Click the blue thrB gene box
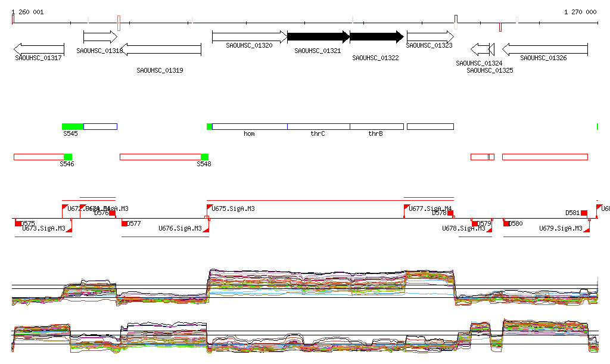This screenshot has height=364, width=610. pyautogui.click(x=377, y=126)
